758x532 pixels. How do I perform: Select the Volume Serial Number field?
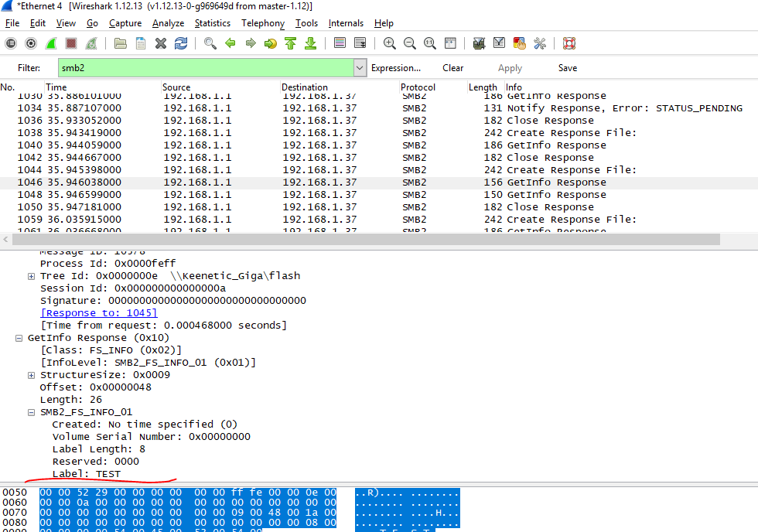click(152, 437)
